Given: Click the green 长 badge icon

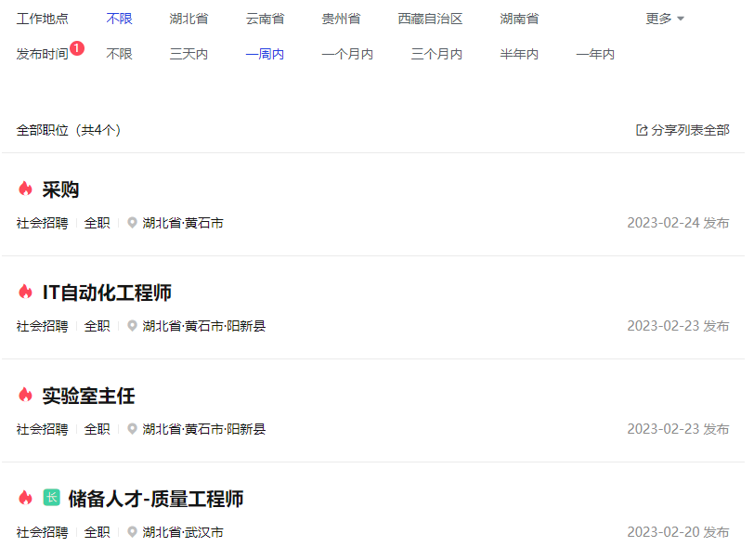Looking at the screenshot, I should coord(52,498).
